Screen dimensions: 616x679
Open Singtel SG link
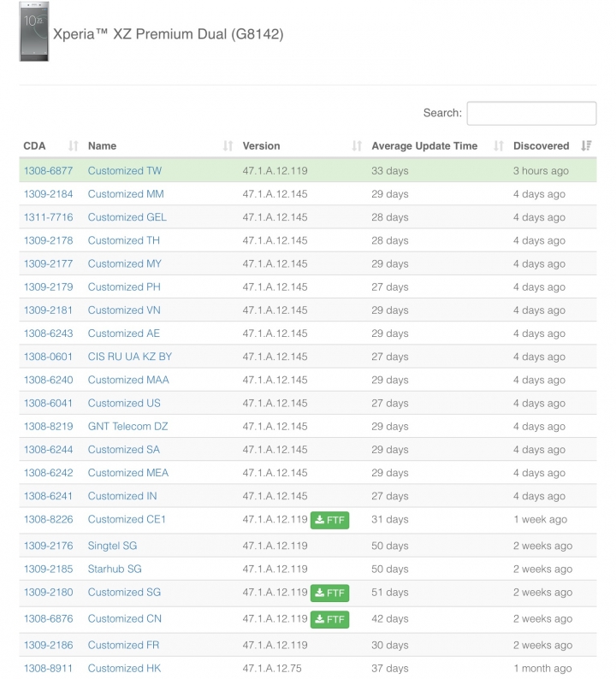(112, 546)
